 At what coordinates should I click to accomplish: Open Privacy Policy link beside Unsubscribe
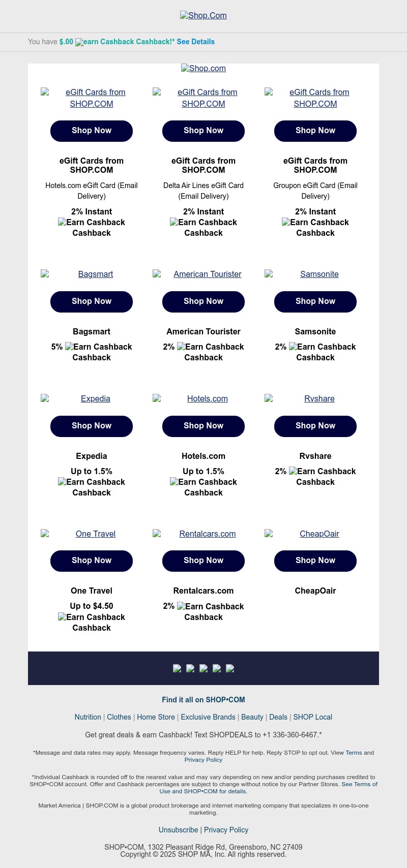226,830
